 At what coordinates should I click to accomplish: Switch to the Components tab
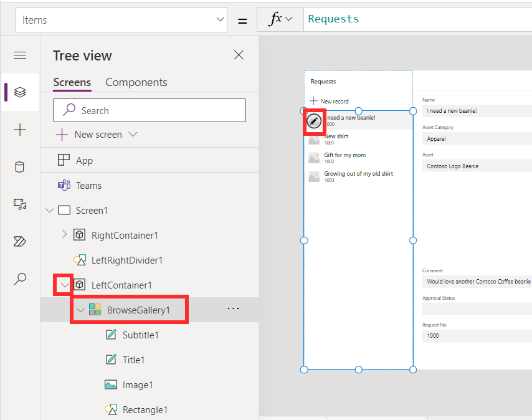pos(136,82)
